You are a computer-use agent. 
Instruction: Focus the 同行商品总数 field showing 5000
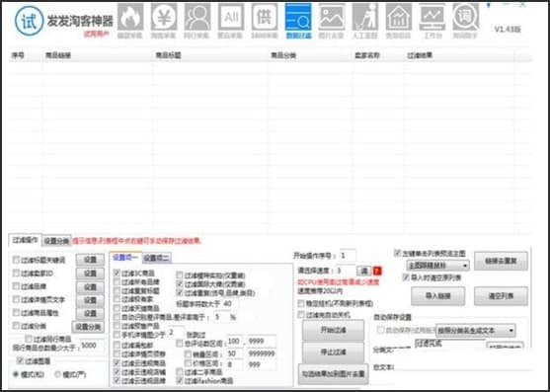92,346
